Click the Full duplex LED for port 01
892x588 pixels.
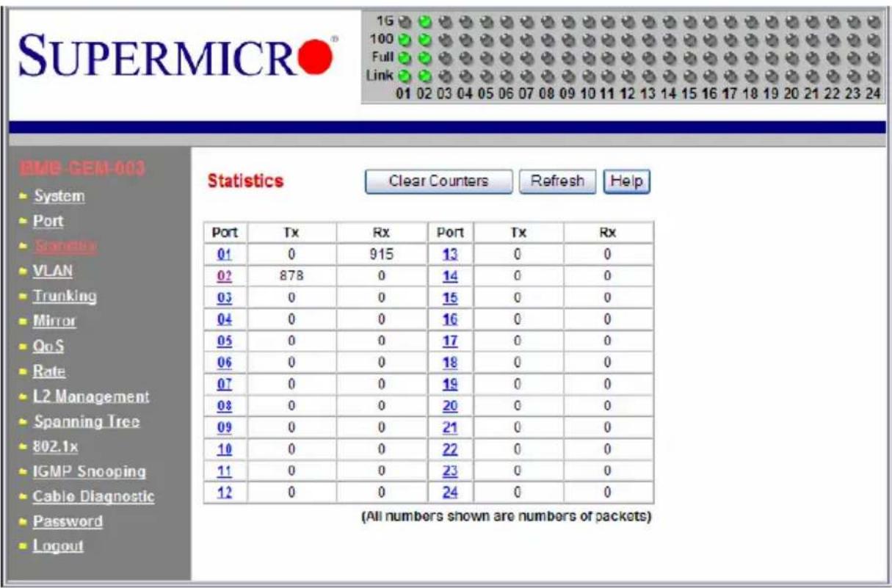(x=403, y=57)
